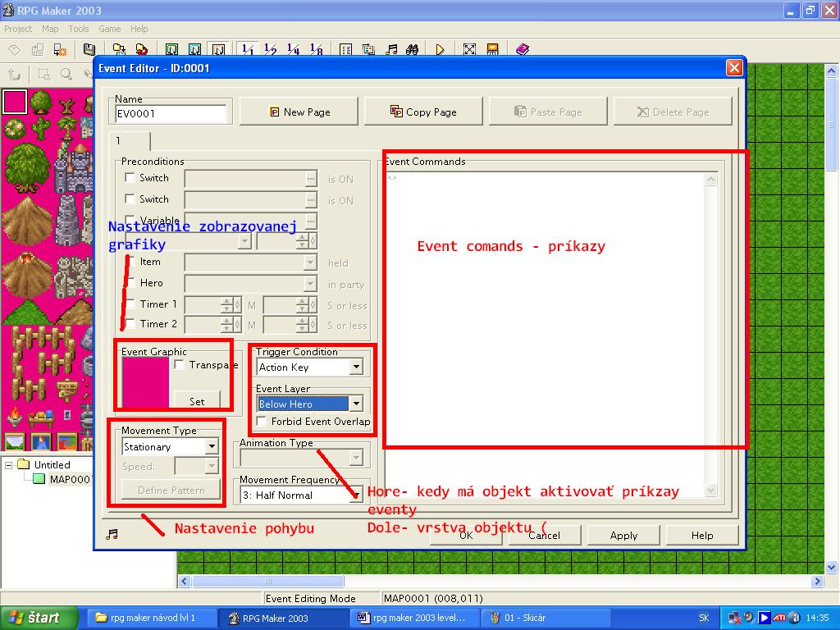Image resolution: width=840 pixels, height=630 pixels.
Task: Click the binoculars search icon
Action: point(413,50)
